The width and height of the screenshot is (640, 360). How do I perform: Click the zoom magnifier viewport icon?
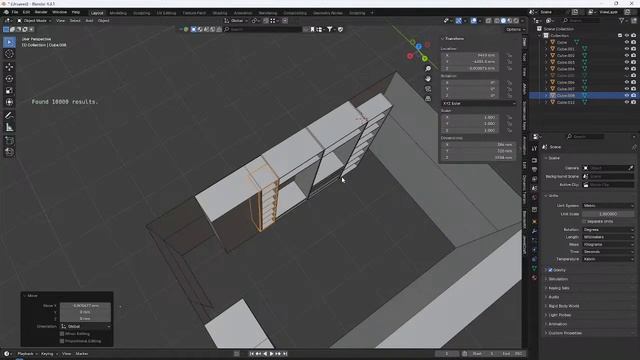point(428,69)
